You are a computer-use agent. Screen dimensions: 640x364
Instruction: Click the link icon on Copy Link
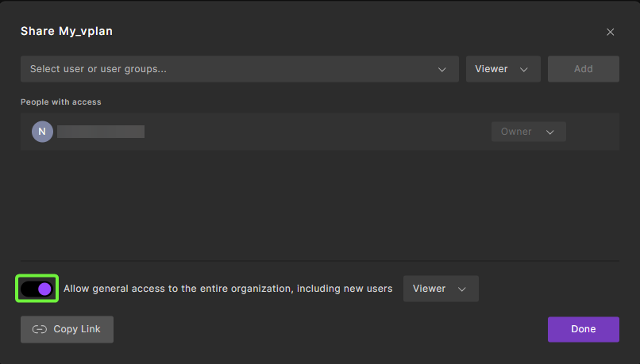[x=40, y=329]
